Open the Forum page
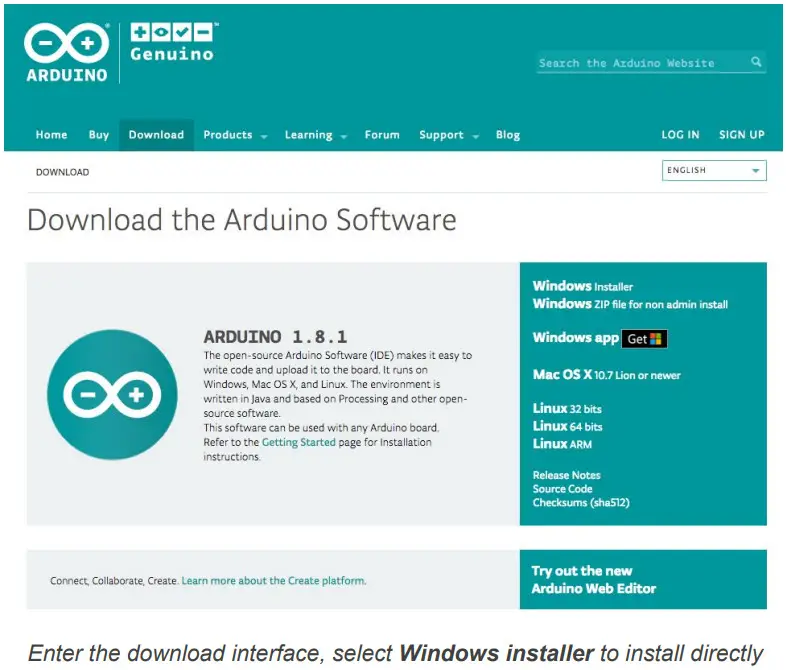The image size is (786, 670). 382,135
